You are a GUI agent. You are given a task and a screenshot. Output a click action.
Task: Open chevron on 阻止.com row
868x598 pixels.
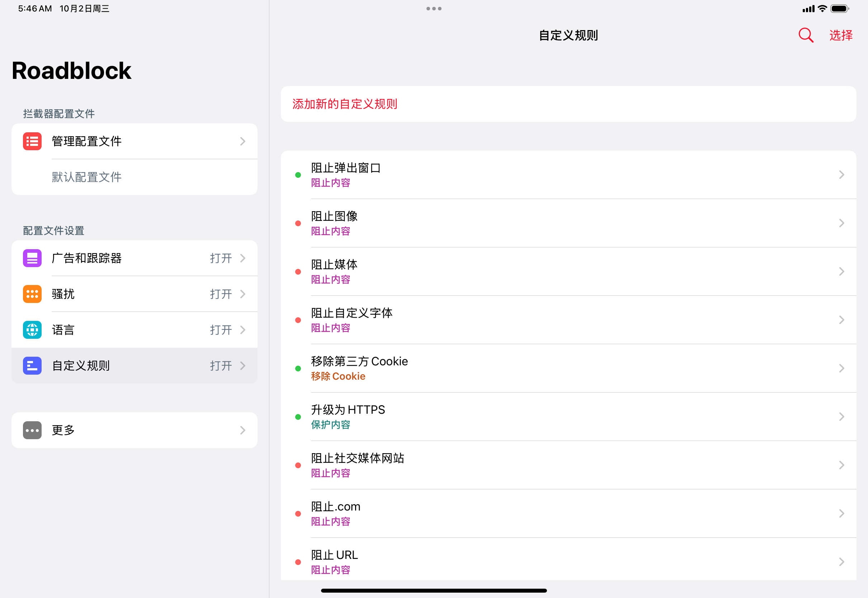[x=841, y=513]
